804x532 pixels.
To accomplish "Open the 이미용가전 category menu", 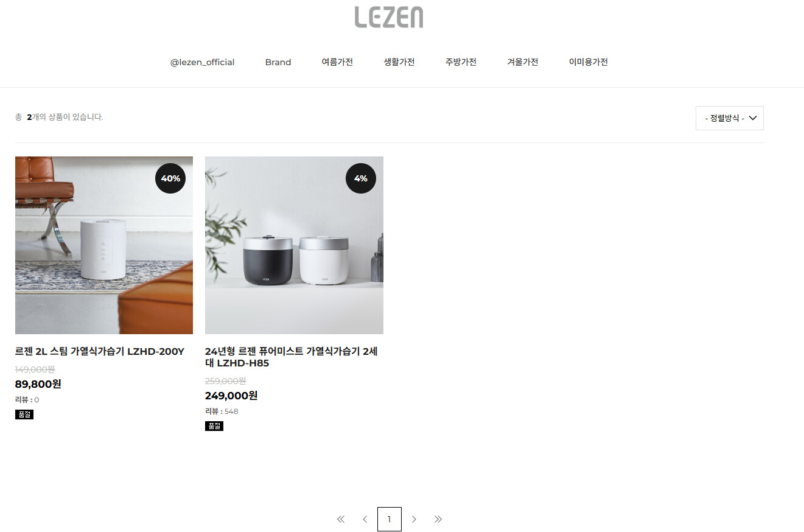I will tap(589, 62).
